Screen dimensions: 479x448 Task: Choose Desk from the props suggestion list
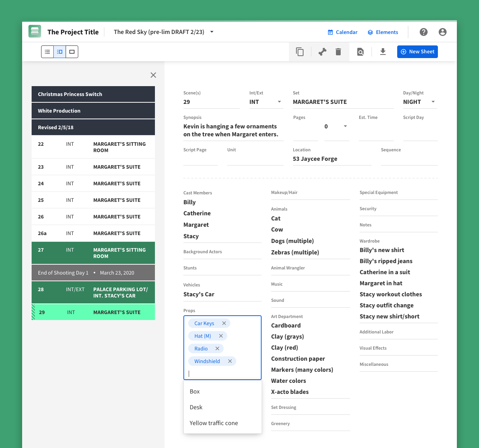[196, 407]
